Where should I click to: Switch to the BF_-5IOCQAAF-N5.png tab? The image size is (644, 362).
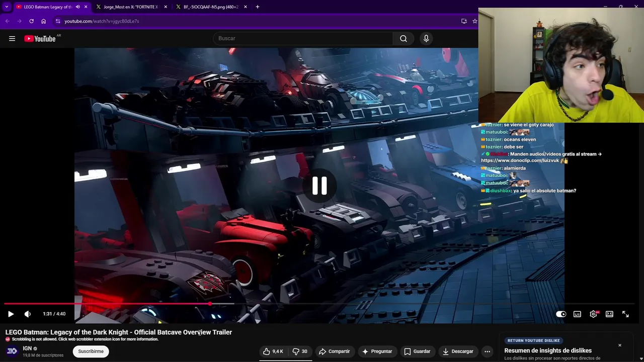pos(210,7)
